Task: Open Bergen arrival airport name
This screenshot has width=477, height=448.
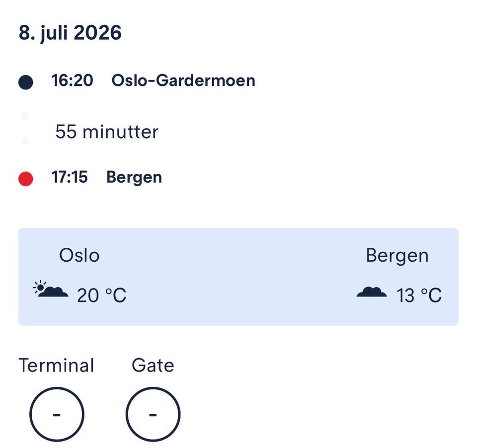Action: tap(134, 178)
